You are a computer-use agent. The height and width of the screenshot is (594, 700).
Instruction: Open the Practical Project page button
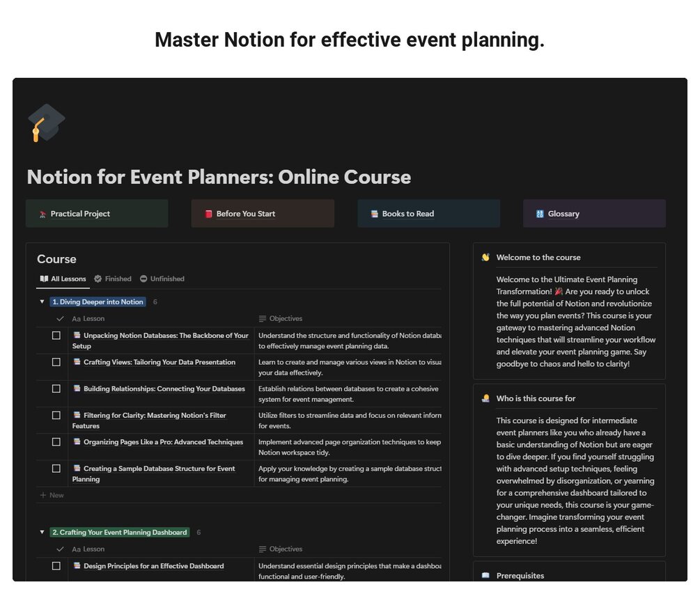pyautogui.click(x=97, y=214)
